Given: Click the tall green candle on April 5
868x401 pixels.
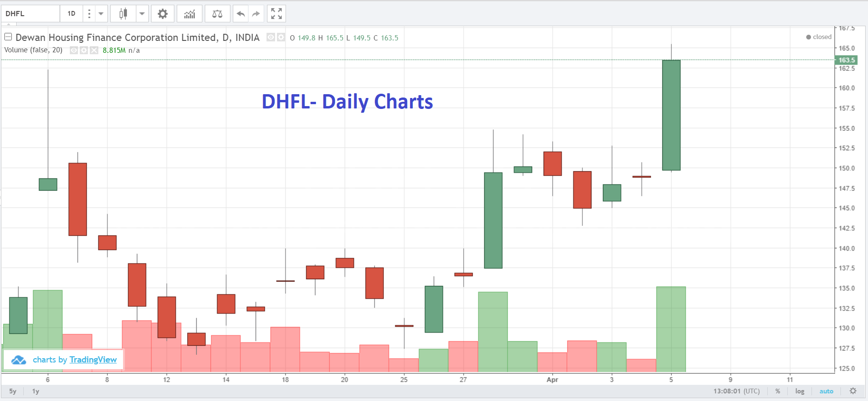Looking at the screenshot, I should click(x=671, y=115).
